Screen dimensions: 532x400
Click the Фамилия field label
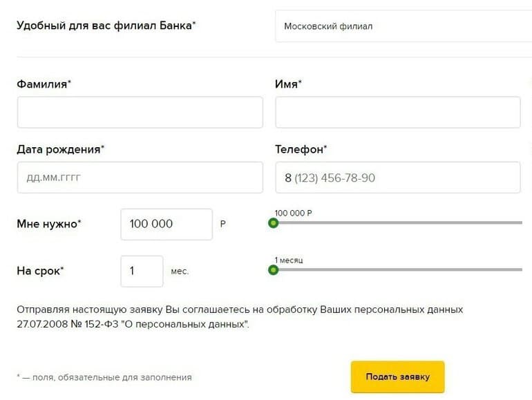[x=44, y=84]
